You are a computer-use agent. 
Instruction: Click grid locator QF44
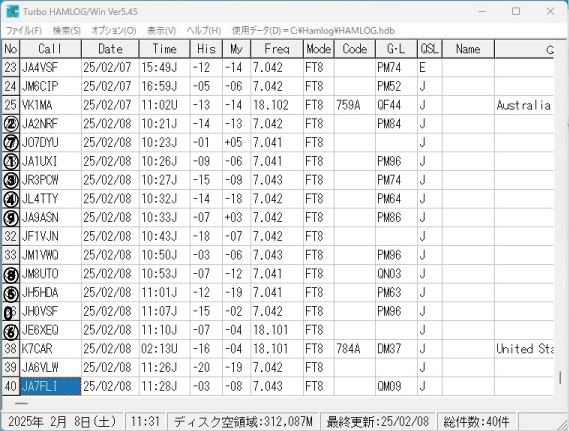pos(389,105)
